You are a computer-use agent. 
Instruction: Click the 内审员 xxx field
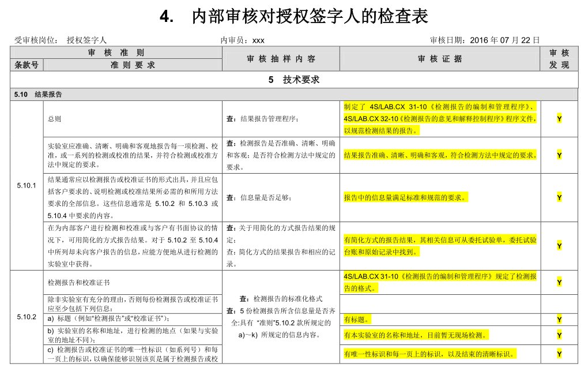click(x=242, y=40)
